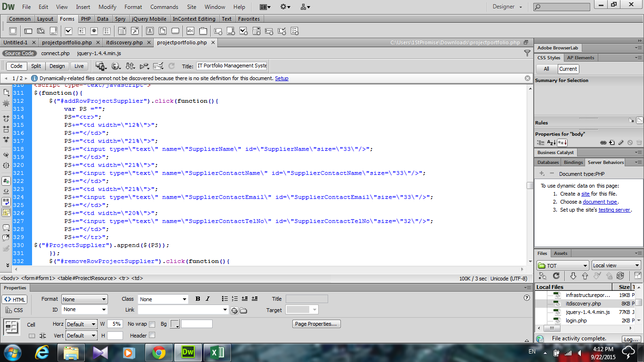Click the document type link
644x362 pixels.
(x=600, y=202)
